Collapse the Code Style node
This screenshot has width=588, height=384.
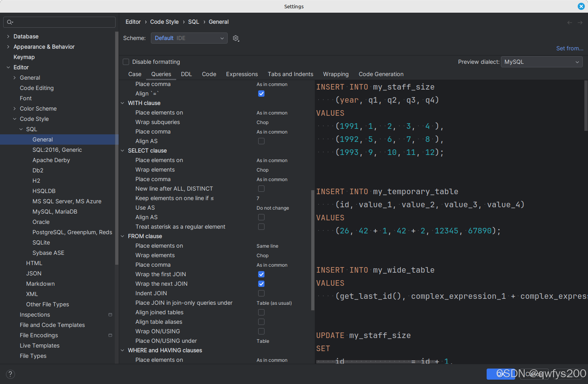pyautogui.click(x=15, y=119)
